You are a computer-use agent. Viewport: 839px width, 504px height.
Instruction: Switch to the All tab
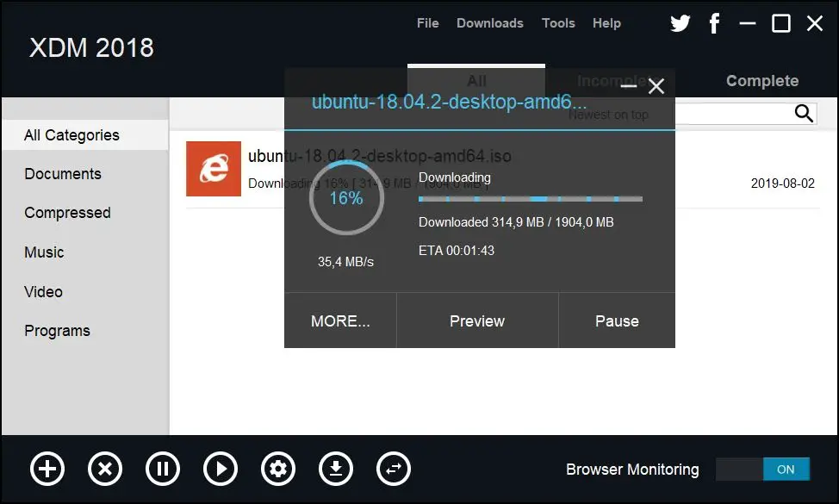click(476, 81)
